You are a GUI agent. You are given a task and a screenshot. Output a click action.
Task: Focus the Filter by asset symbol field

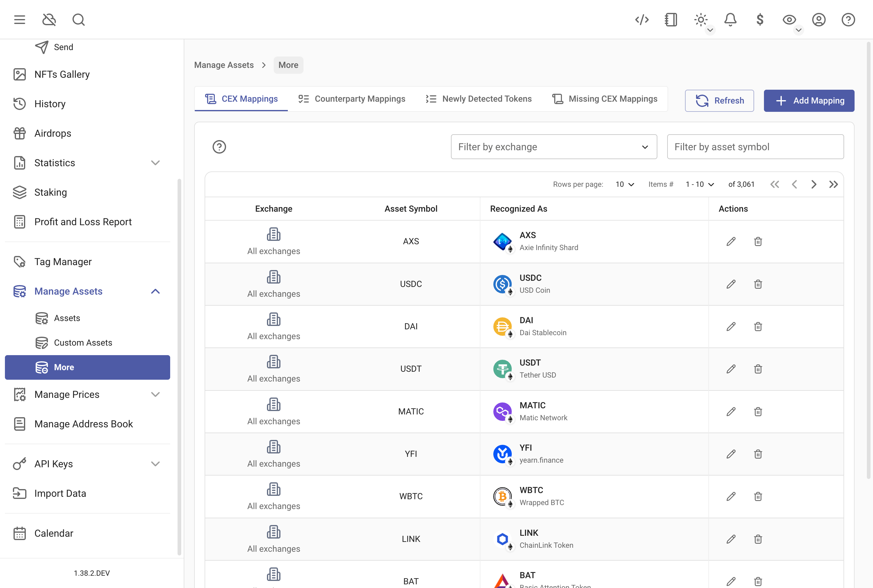pyautogui.click(x=755, y=147)
